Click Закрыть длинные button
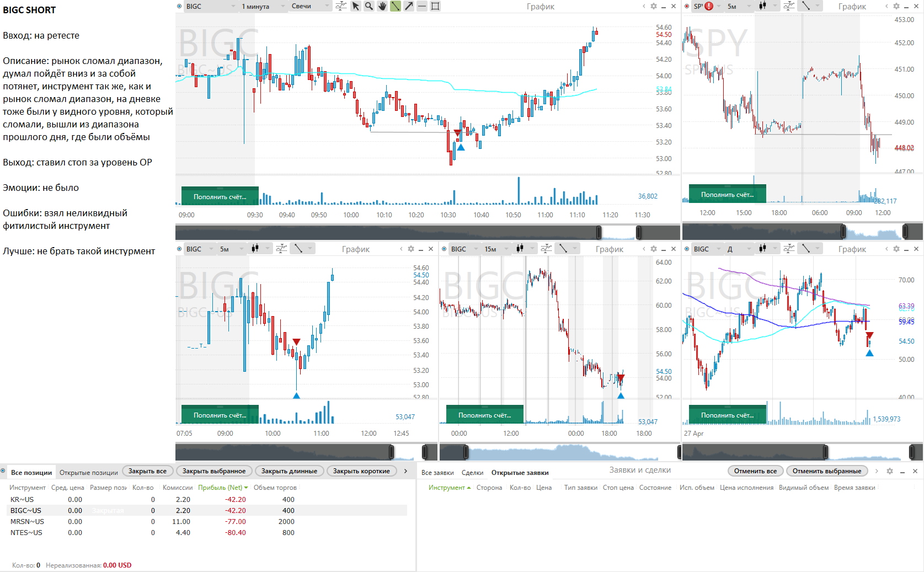Image resolution: width=924 pixels, height=572 pixels. (x=289, y=471)
